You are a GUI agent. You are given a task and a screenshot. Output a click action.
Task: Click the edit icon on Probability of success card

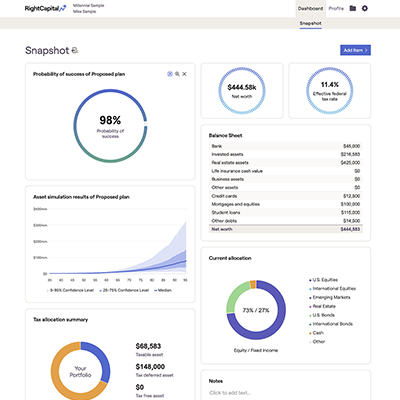tap(170, 74)
